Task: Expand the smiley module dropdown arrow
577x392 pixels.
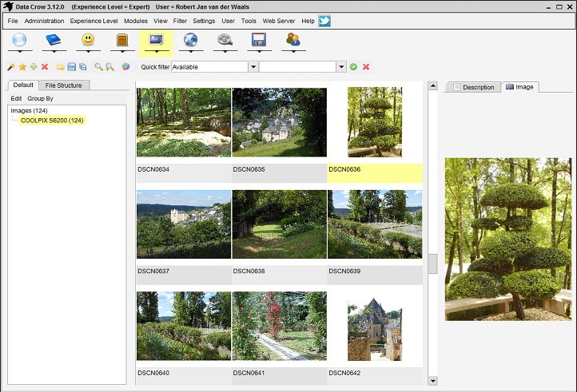Action: pyautogui.click(x=88, y=51)
